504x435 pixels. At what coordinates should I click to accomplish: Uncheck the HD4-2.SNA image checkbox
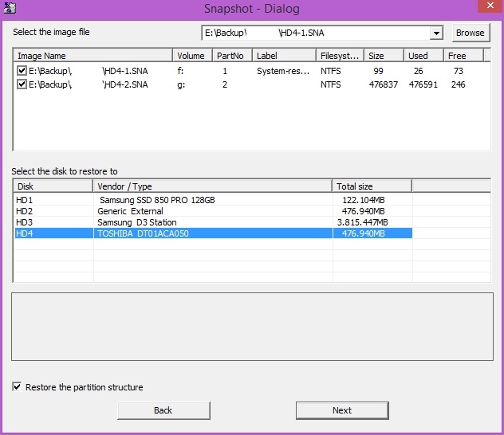22,84
